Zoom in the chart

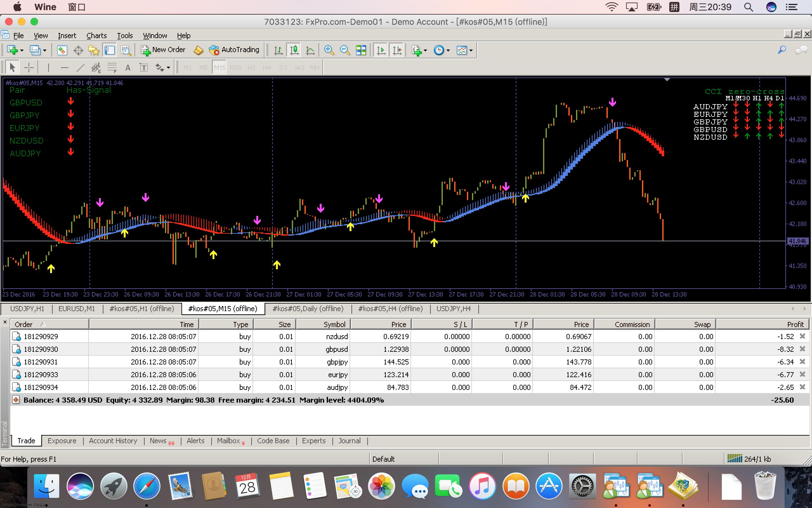point(329,50)
